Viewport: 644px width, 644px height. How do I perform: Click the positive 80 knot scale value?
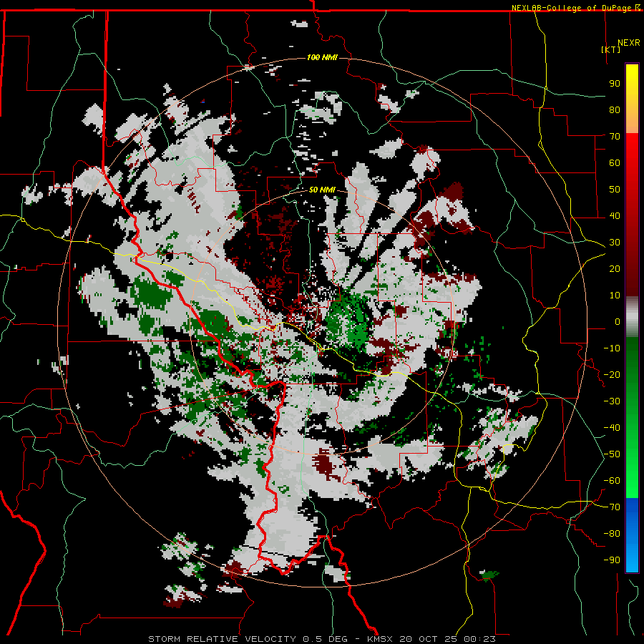615,109
